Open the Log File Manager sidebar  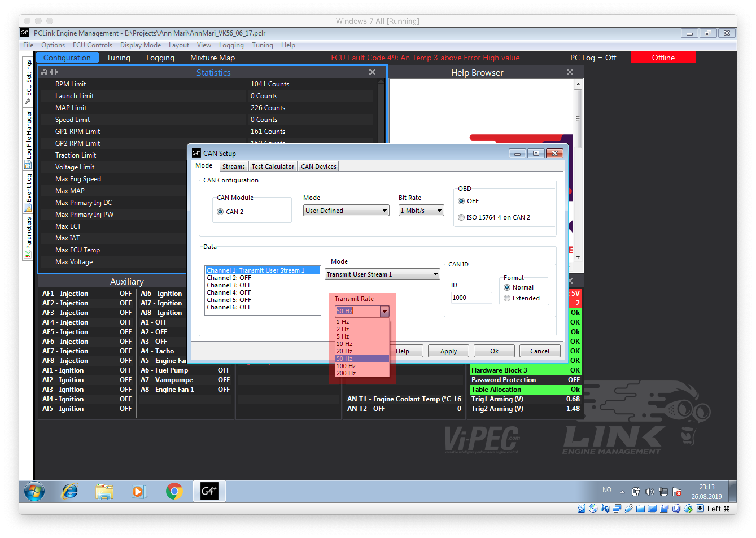(29, 139)
